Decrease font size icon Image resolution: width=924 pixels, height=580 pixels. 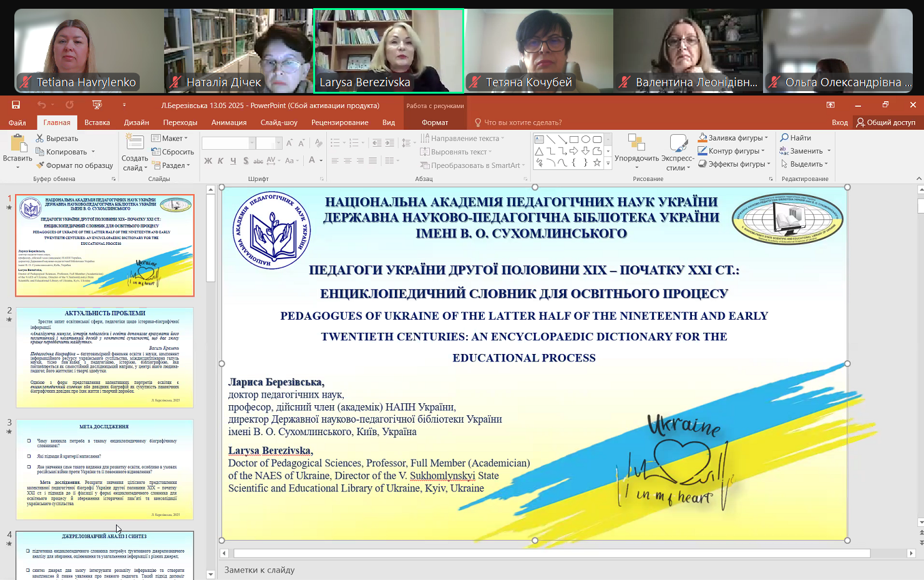point(301,144)
